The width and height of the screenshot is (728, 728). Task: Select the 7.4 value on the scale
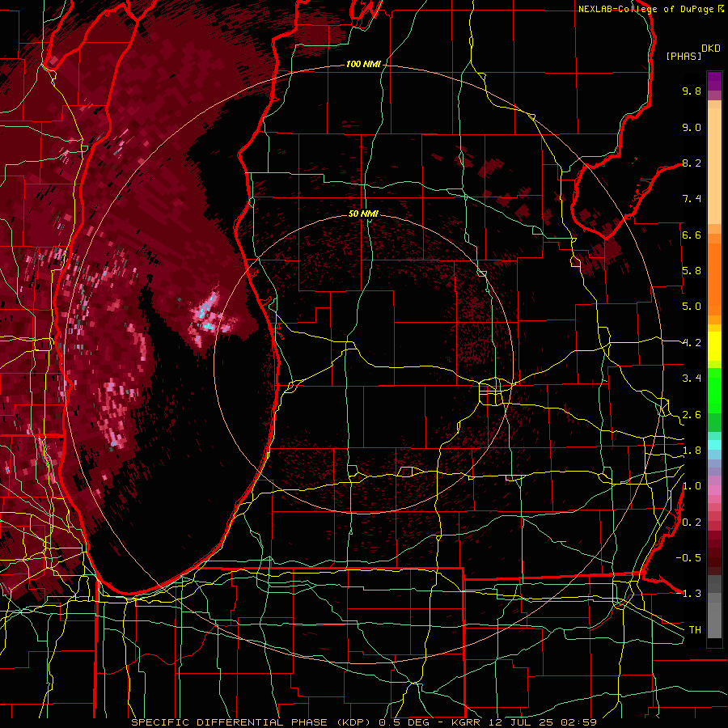[x=692, y=199]
